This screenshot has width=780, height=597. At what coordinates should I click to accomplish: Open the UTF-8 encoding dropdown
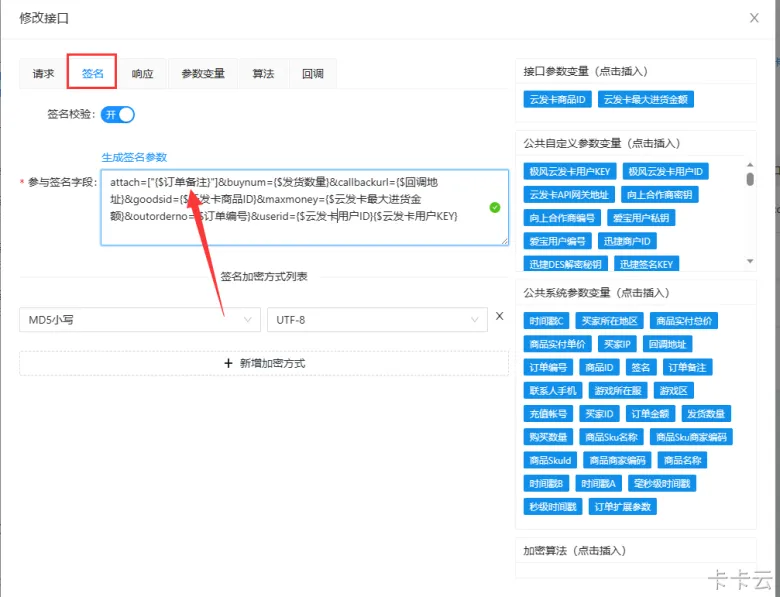click(x=377, y=320)
